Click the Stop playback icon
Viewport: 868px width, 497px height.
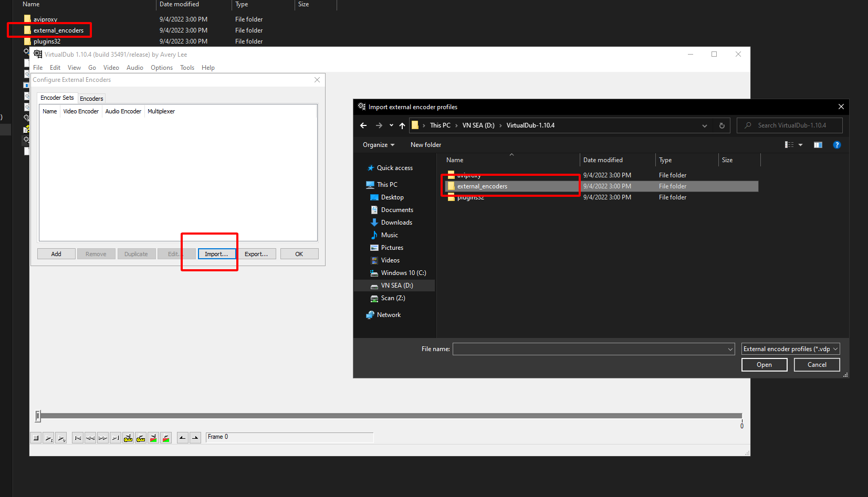coord(35,438)
